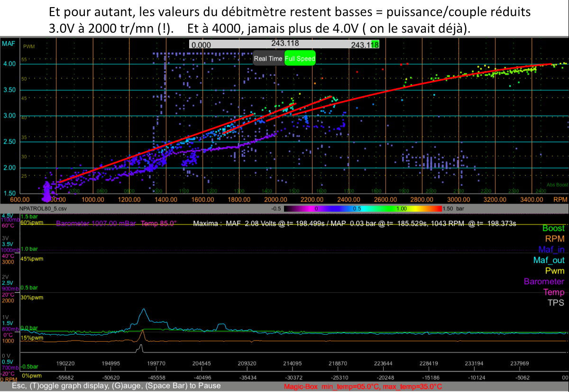The image size is (569, 392).
Task: Switch playback to Real Time mode
Action: (268, 59)
